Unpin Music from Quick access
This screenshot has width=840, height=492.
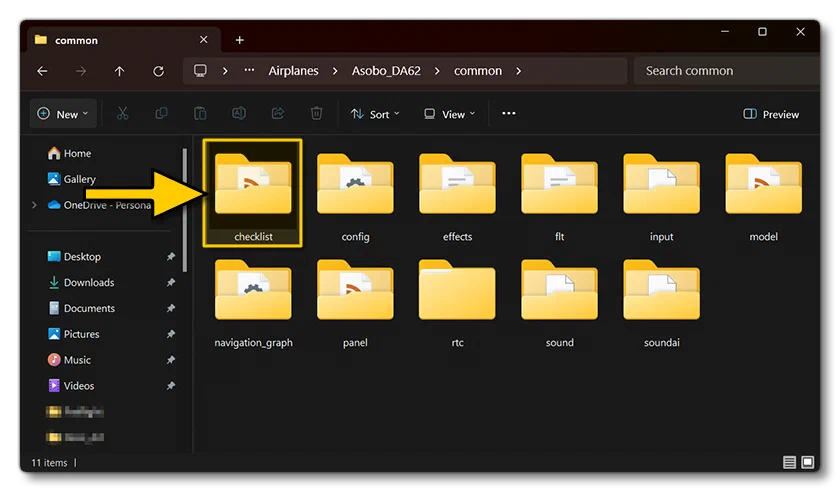click(171, 360)
